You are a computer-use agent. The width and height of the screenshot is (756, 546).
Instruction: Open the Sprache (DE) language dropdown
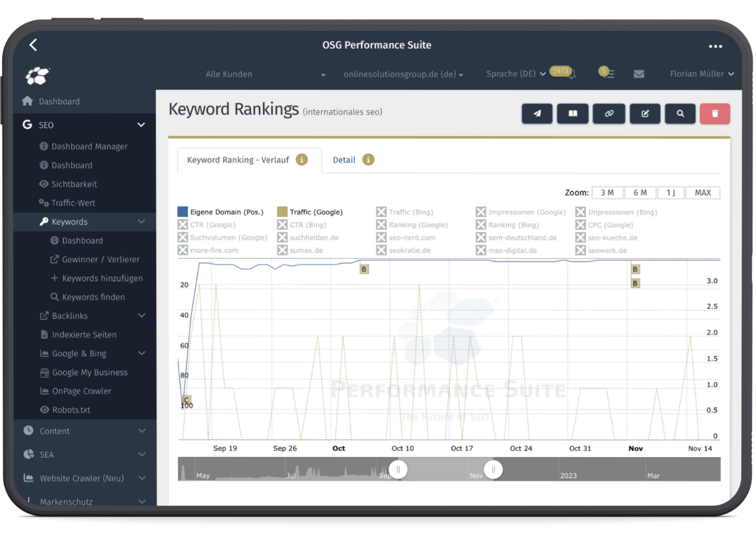coord(516,74)
